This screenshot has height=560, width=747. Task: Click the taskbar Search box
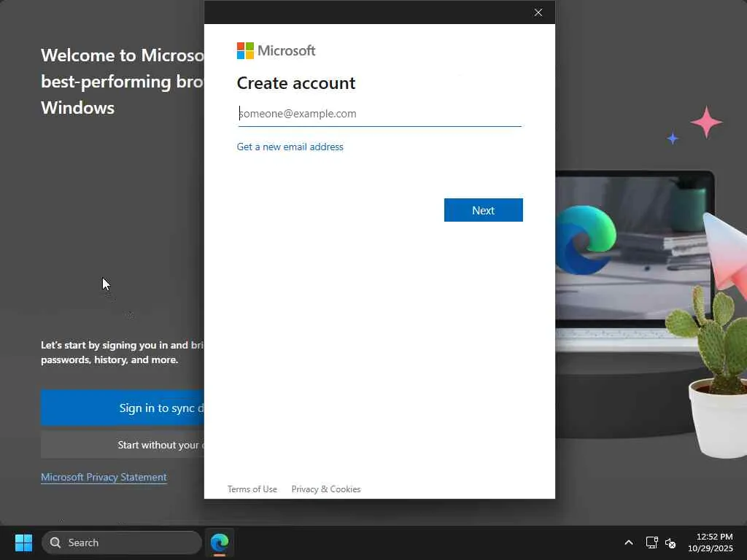122,542
